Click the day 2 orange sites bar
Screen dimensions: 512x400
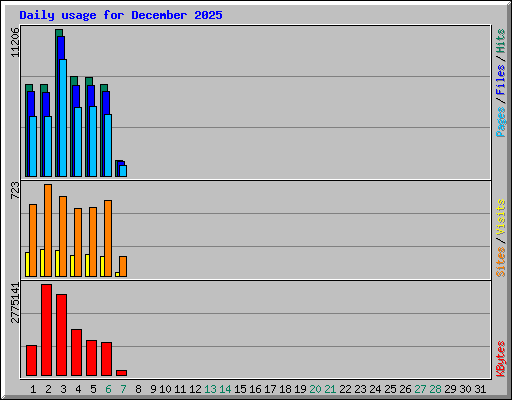48,230
